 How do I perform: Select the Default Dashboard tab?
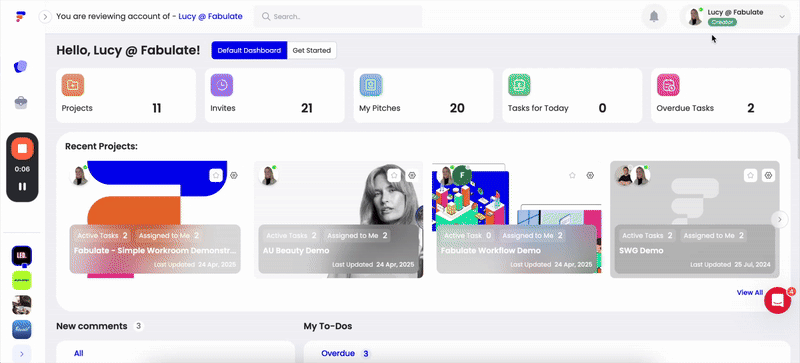pos(249,51)
